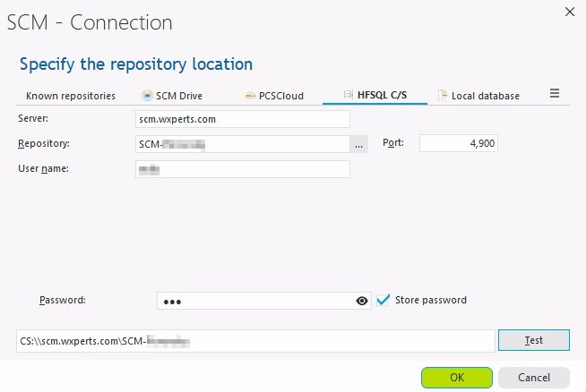Screen dimensions: 586x392
Task: Open the hamburger menu beside the tabs
Action: (x=555, y=94)
